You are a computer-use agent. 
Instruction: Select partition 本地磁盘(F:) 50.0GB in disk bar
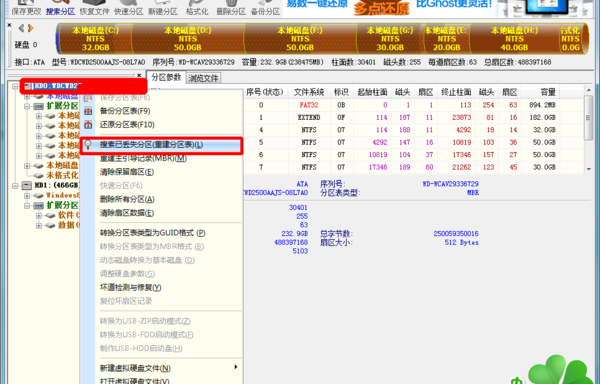[300, 39]
